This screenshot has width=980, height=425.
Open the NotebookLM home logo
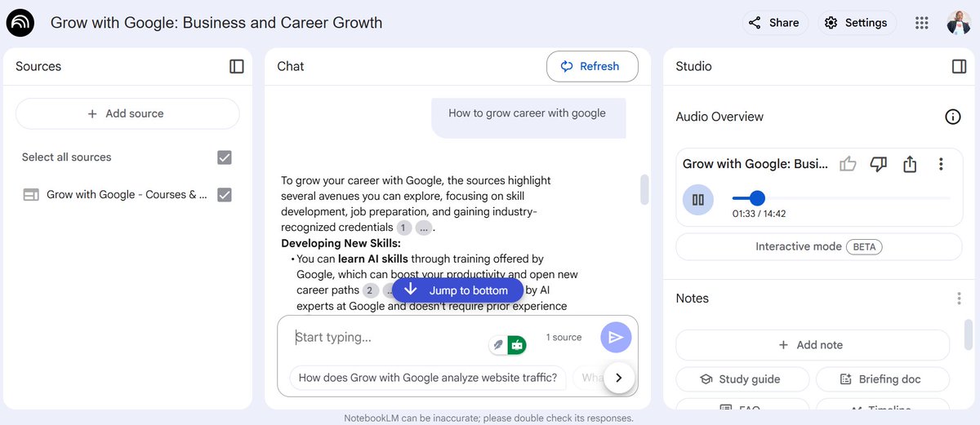[20, 23]
